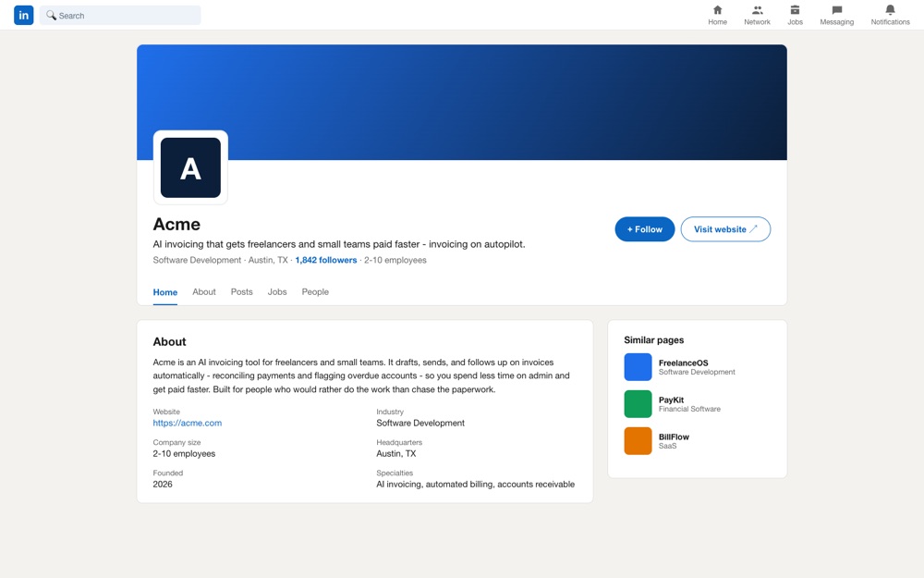924x578 pixels.
Task: Click the tagline about AI invoicing
Action: point(339,244)
